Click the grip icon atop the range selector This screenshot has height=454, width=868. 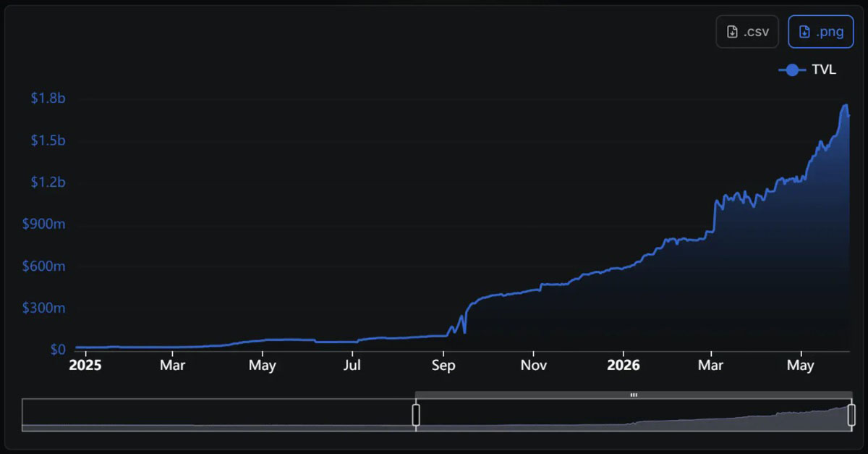[634, 395]
